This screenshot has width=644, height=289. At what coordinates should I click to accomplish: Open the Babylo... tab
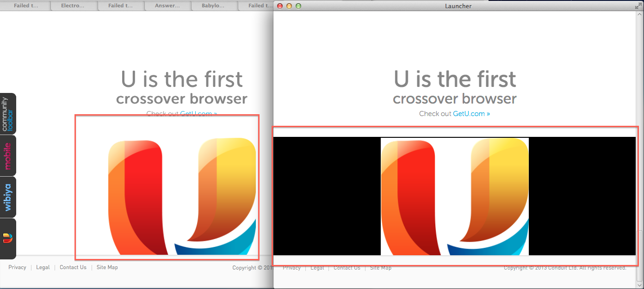point(214,6)
